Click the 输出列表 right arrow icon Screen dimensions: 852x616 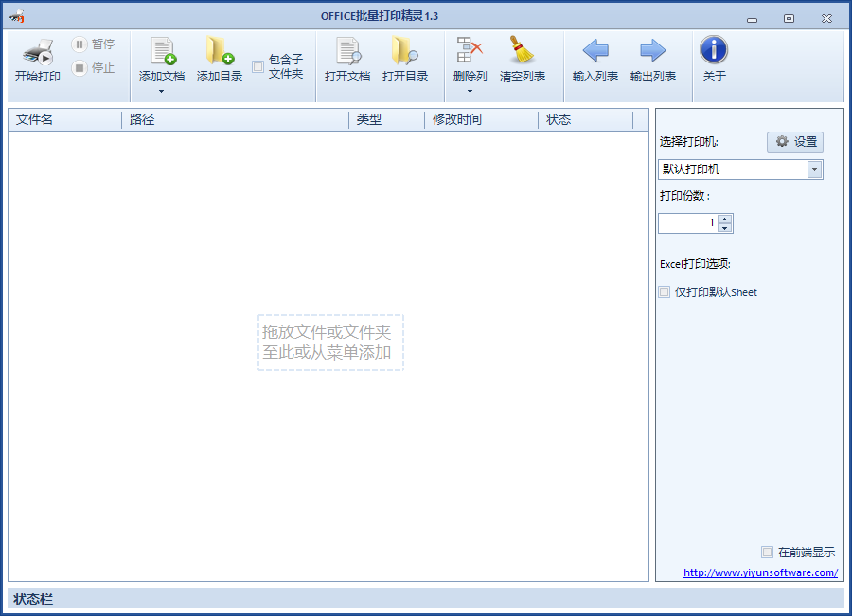click(652, 50)
